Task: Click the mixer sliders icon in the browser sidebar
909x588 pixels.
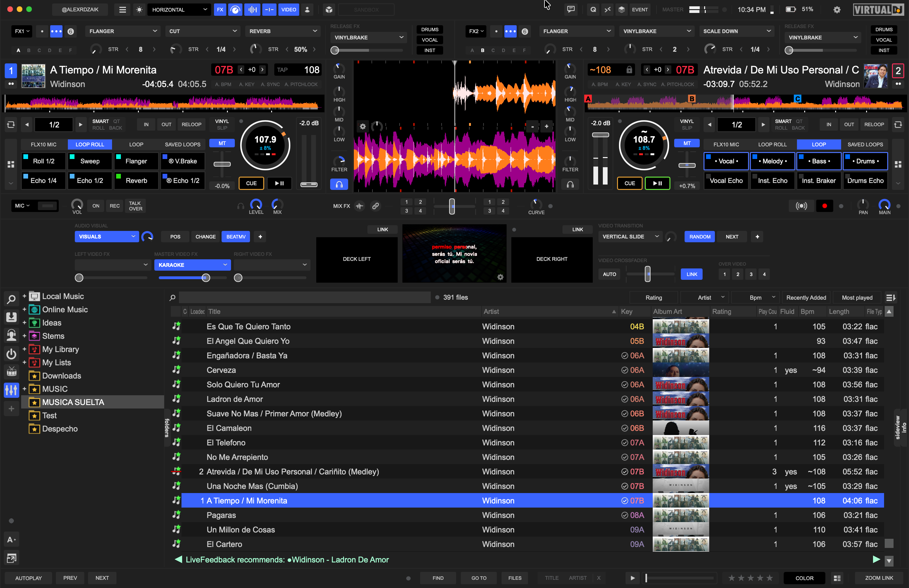Action: (x=11, y=390)
